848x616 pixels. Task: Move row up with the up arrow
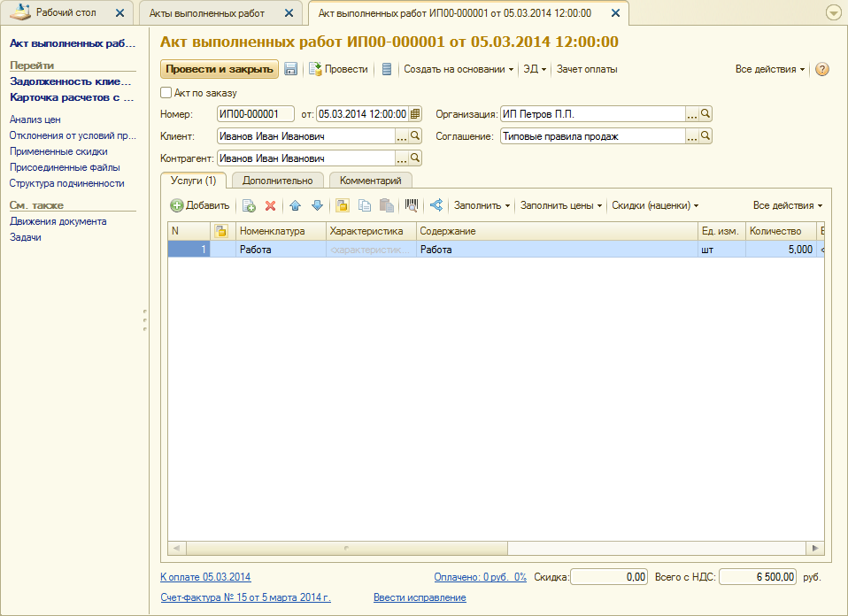296,205
